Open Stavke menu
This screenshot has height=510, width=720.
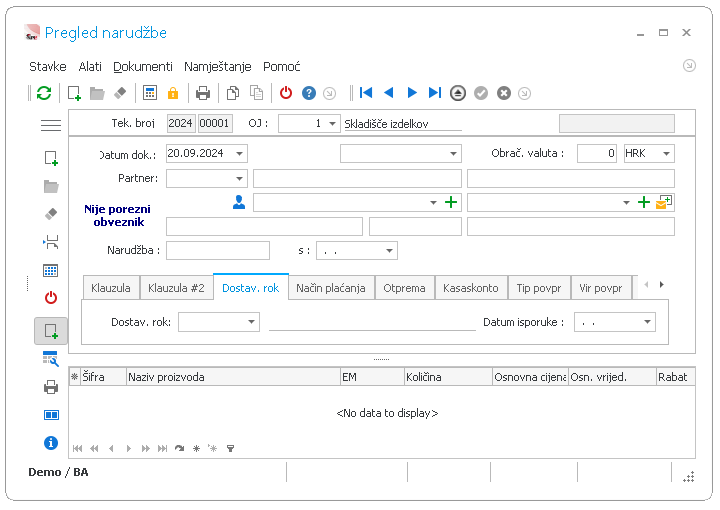48,67
